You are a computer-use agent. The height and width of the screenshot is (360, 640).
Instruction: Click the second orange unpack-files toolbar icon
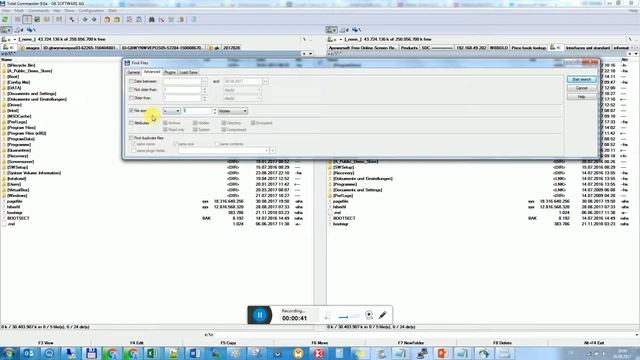pyautogui.click(x=117, y=19)
